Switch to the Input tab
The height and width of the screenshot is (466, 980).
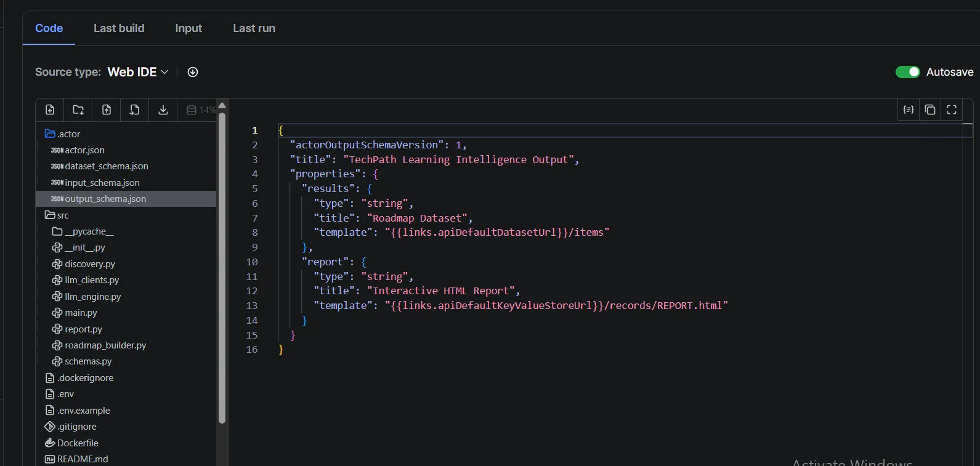pyautogui.click(x=188, y=28)
